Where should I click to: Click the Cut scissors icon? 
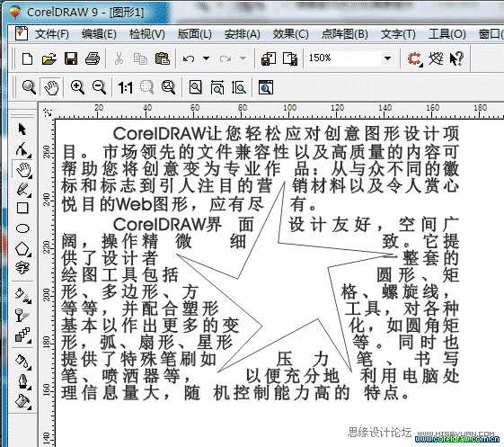pyautogui.click(x=119, y=58)
